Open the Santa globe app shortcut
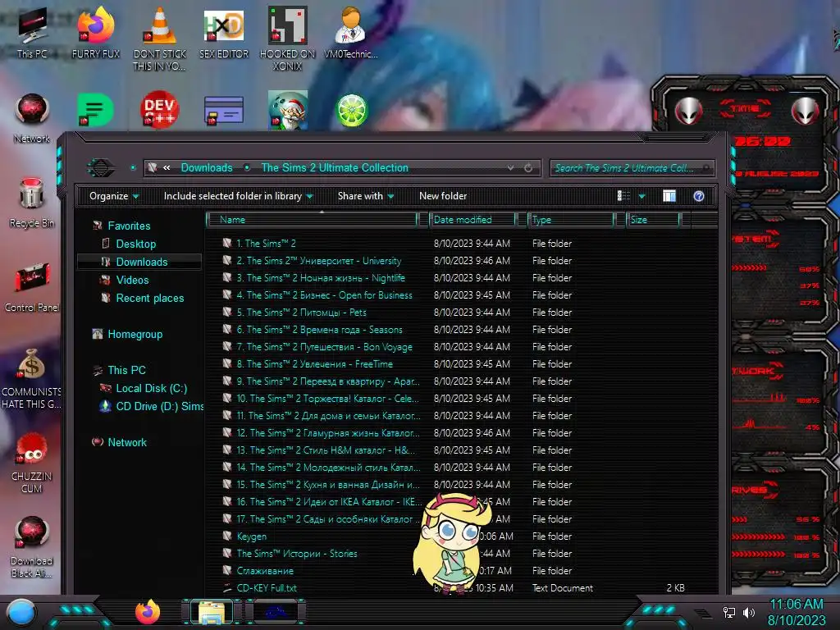Image resolution: width=840 pixels, height=630 pixels. (288, 110)
